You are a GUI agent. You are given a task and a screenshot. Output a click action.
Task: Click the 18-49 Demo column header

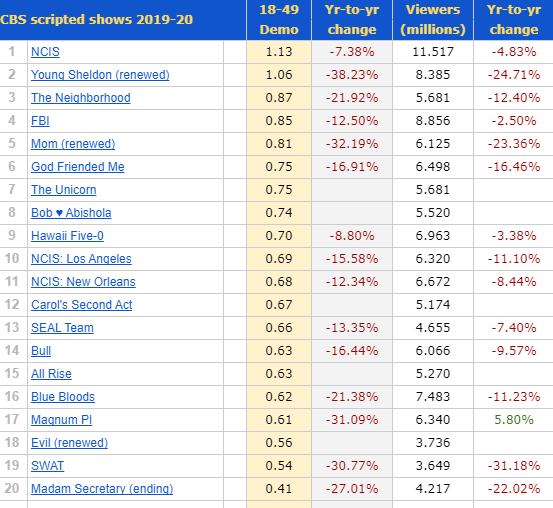tap(279, 20)
